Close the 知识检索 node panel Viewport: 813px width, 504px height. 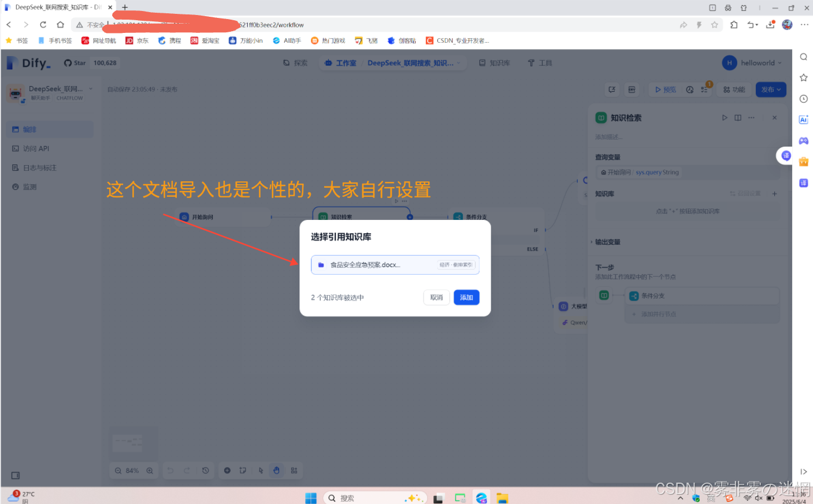pos(774,118)
